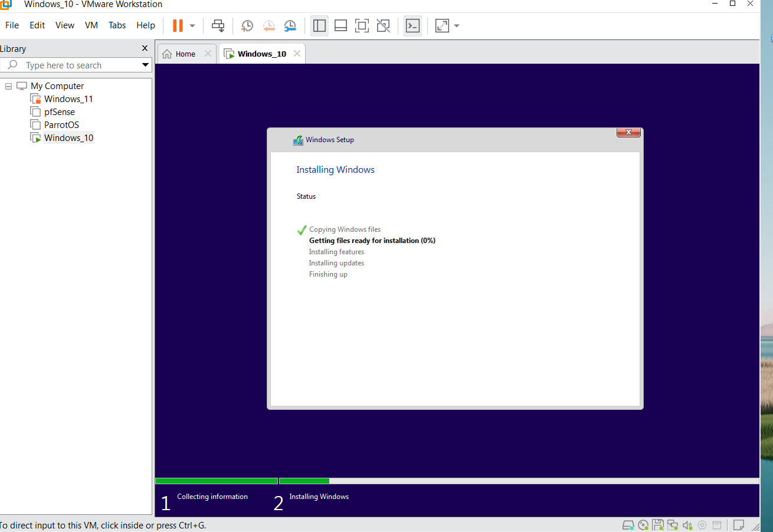The image size is (773, 532).
Task: Close the Windows_10 tab
Action: [x=297, y=54]
